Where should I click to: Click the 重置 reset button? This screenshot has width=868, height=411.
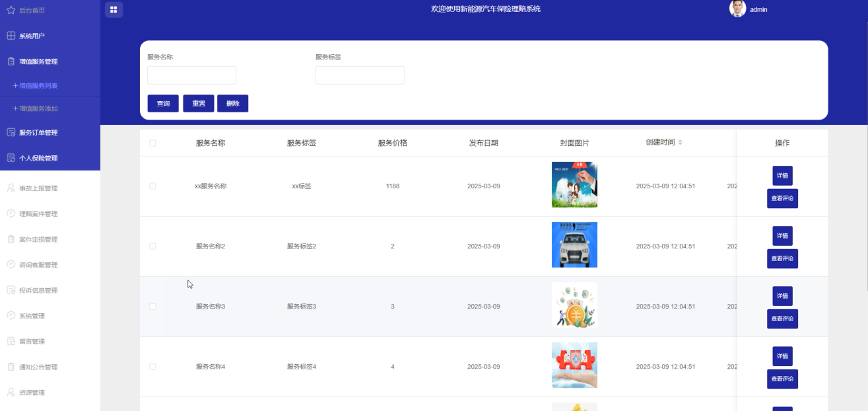click(199, 104)
